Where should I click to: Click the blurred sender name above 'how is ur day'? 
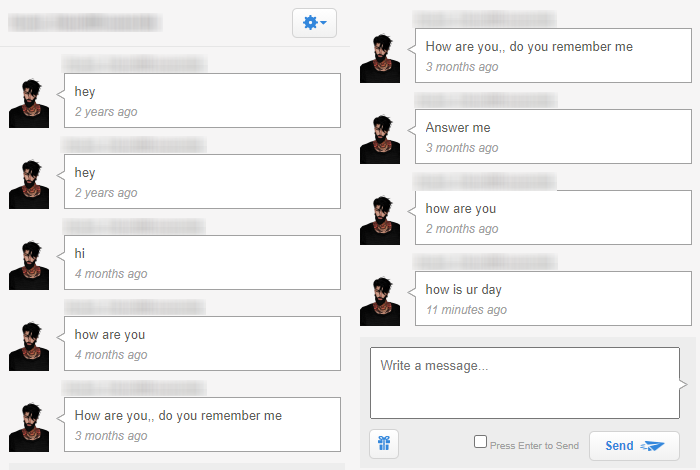click(485, 262)
